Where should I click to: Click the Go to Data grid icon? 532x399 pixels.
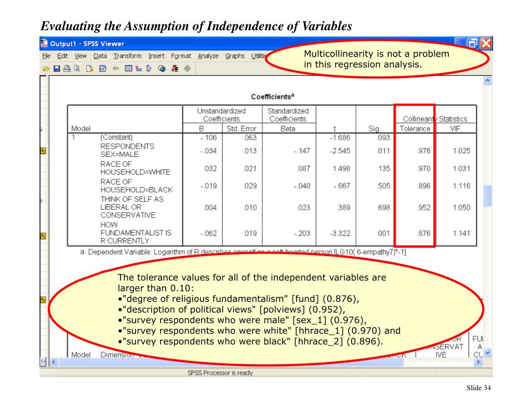[x=128, y=69]
